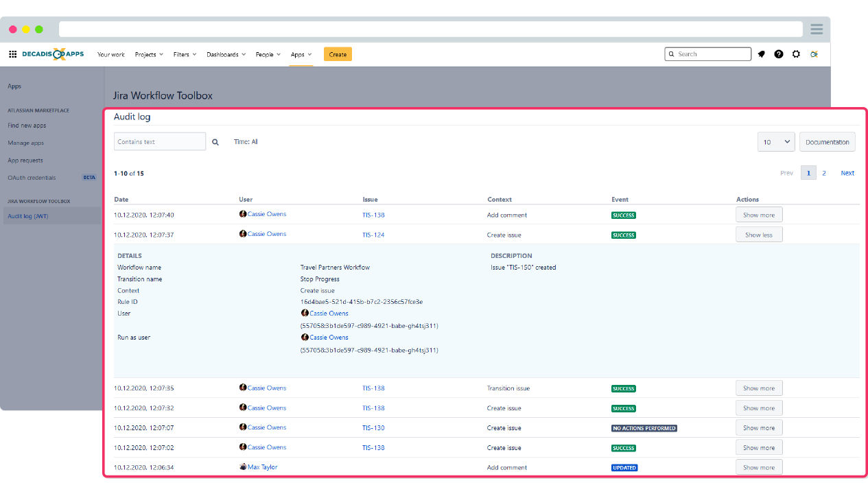Go to page 2 of audit log
Viewport: 868px width, 494px height.
[824, 173]
